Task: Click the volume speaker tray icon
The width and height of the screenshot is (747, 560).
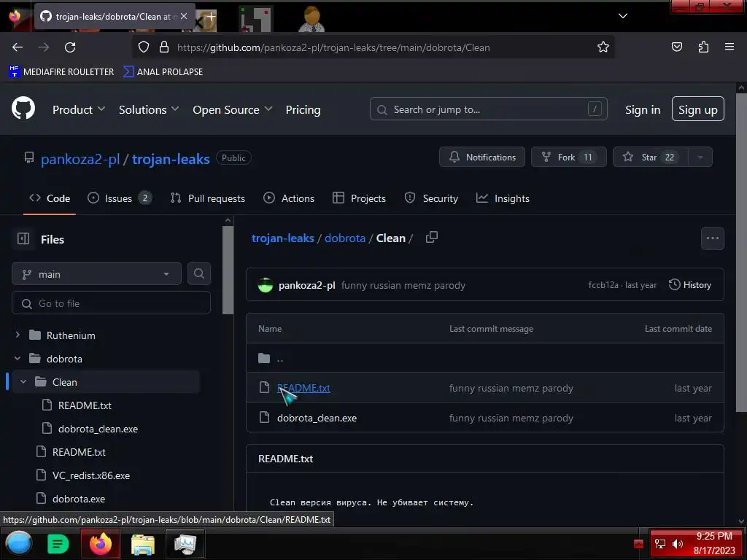Action: (678, 544)
